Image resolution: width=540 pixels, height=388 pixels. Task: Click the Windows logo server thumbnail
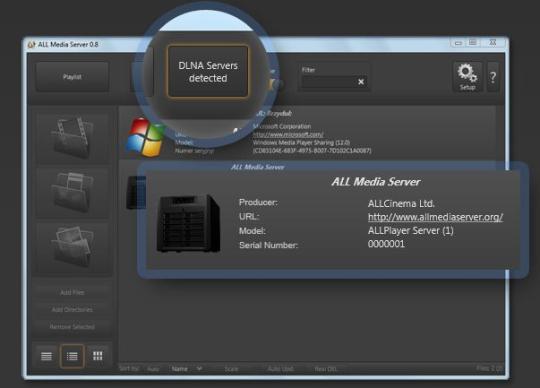145,137
